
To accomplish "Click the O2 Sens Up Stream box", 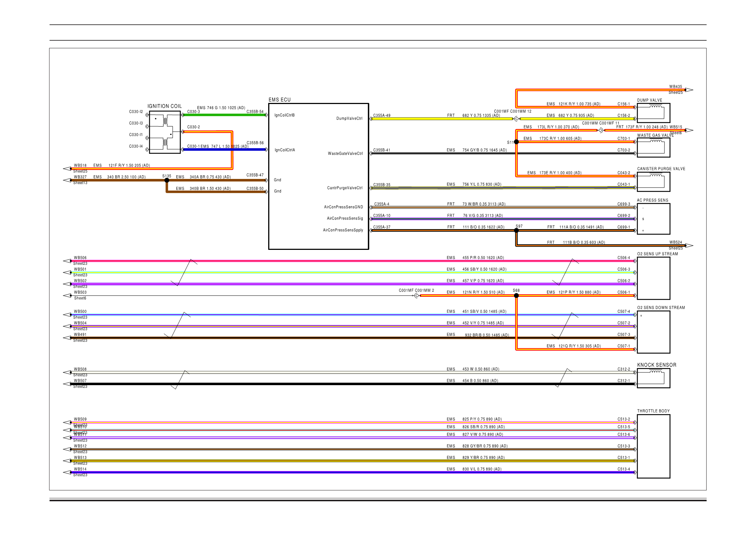I will click(x=653, y=278).
